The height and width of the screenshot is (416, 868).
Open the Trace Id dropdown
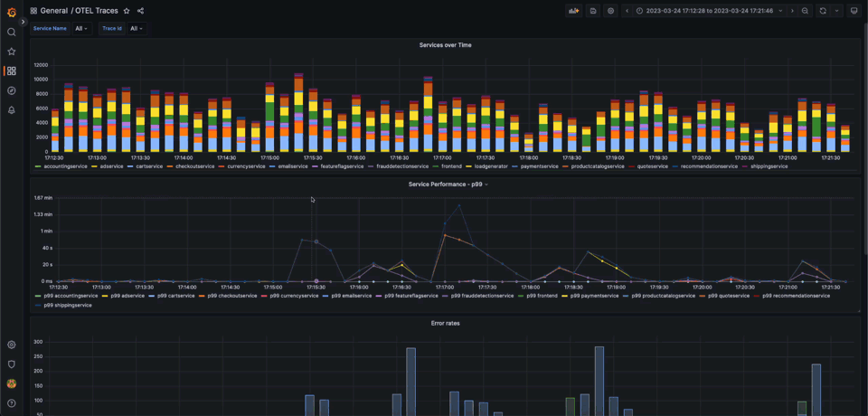point(137,29)
